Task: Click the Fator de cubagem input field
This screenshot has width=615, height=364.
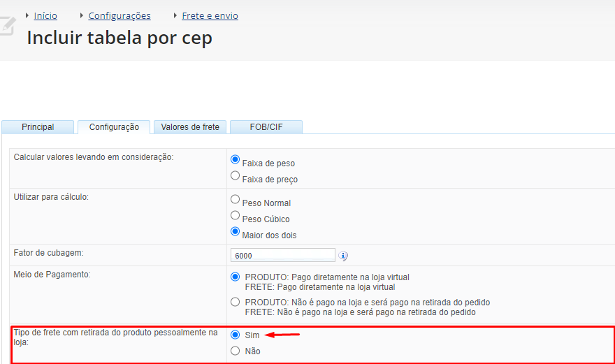Action: tap(283, 255)
